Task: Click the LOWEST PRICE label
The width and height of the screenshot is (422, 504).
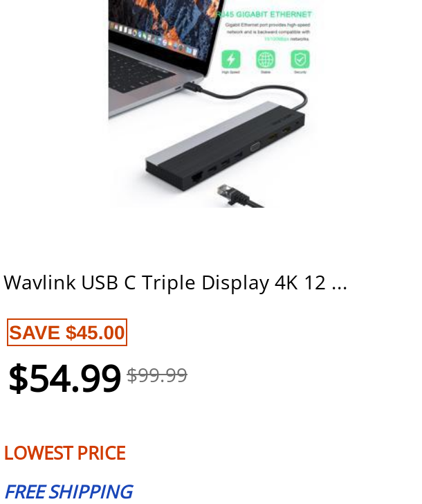Action: [64, 453]
